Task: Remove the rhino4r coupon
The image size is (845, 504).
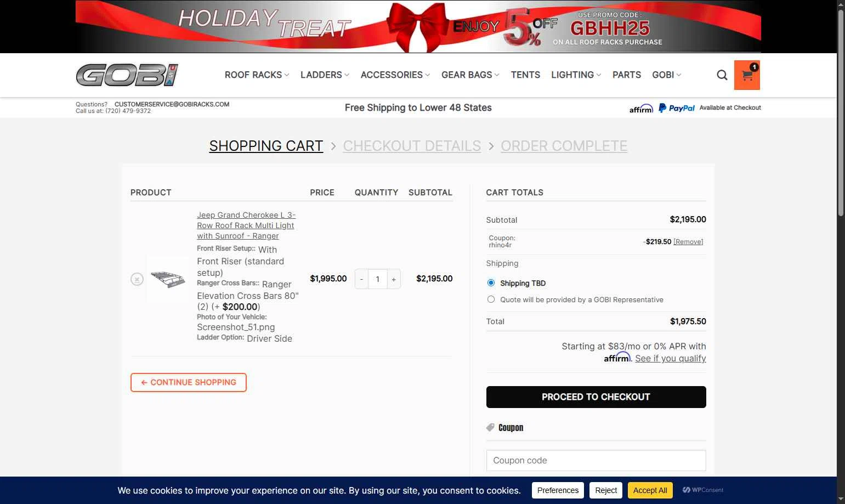Action: pyautogui.click(x=688, y=242)
